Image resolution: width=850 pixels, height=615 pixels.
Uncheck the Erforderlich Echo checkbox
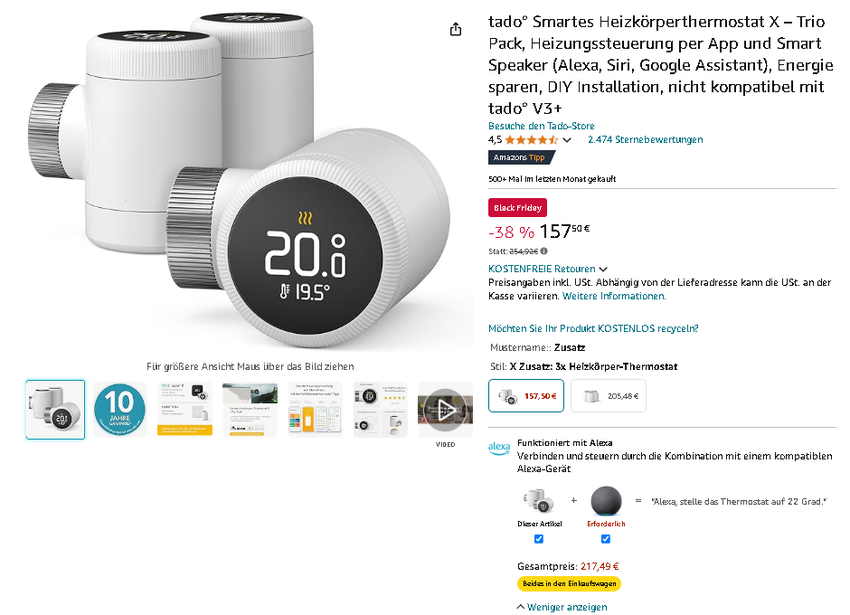tap(606, 539)
